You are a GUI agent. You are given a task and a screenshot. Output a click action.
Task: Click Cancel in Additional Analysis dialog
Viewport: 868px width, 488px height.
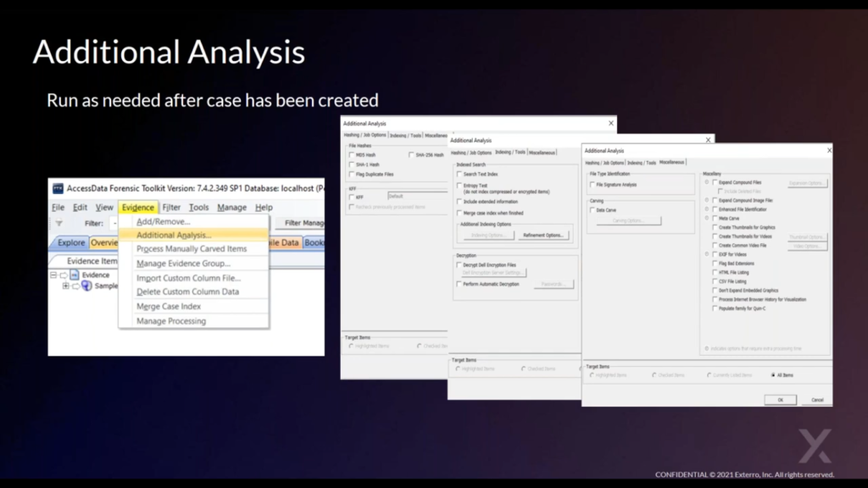(817, 400)
